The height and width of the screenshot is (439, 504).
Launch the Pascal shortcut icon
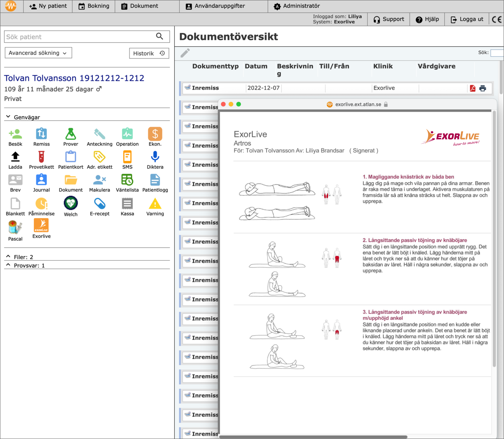[x=15, y=227]
